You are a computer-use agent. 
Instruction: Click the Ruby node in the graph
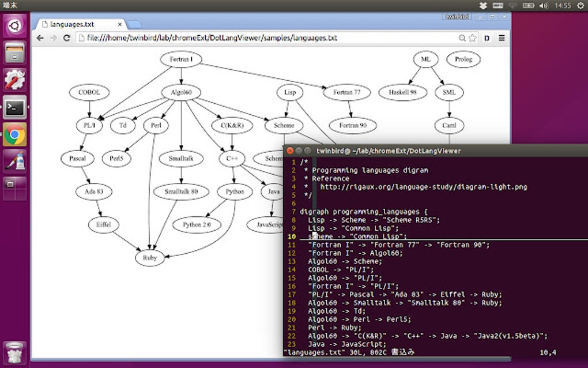click(150, 258)
